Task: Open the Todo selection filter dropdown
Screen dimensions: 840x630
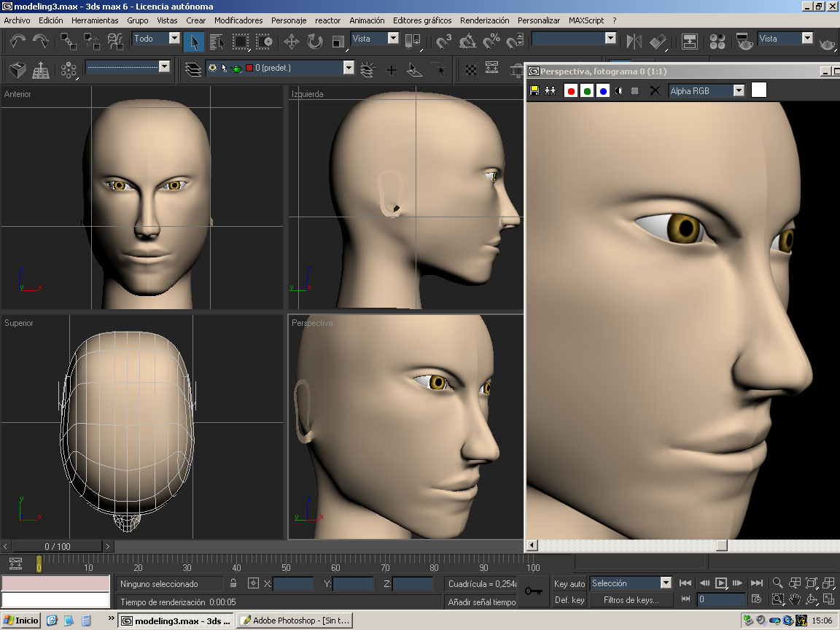Action: [x=175, y=38]
